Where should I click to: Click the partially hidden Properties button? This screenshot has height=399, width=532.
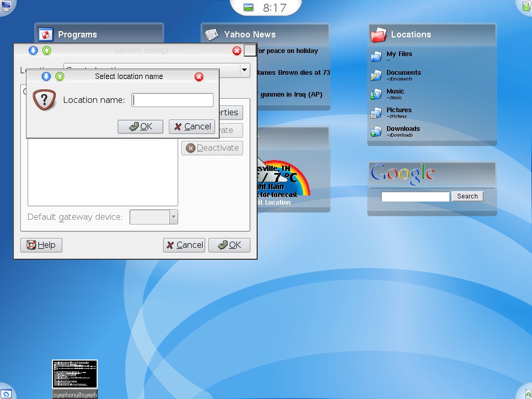point(231,113)
